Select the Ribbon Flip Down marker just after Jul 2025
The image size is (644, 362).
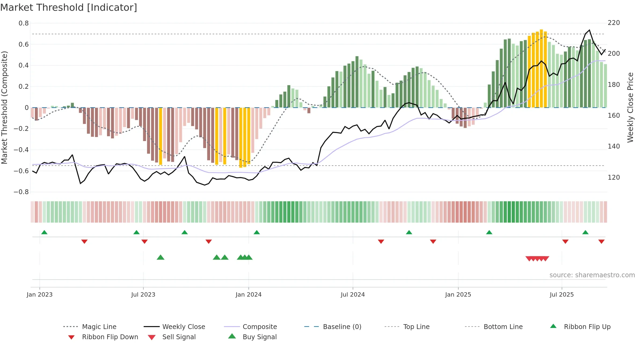point(565,242)
